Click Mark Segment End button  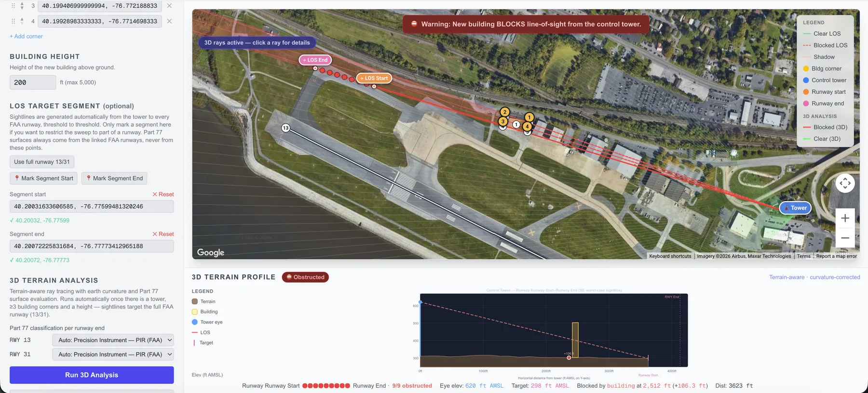(114, 178)
